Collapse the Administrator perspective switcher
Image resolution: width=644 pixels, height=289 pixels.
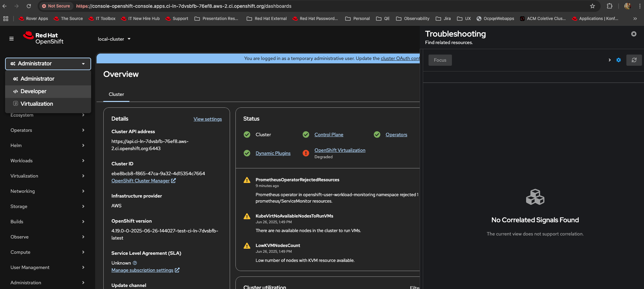click(x=48, y=64)
